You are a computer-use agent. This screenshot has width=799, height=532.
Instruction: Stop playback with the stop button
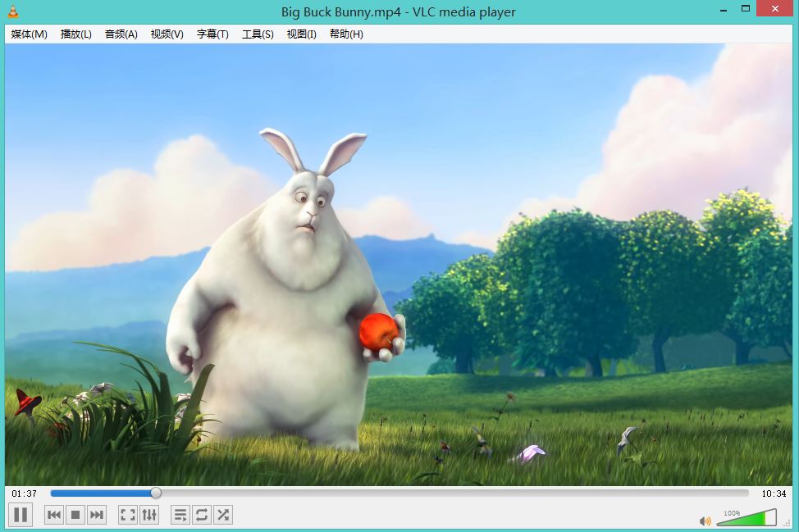75,515
